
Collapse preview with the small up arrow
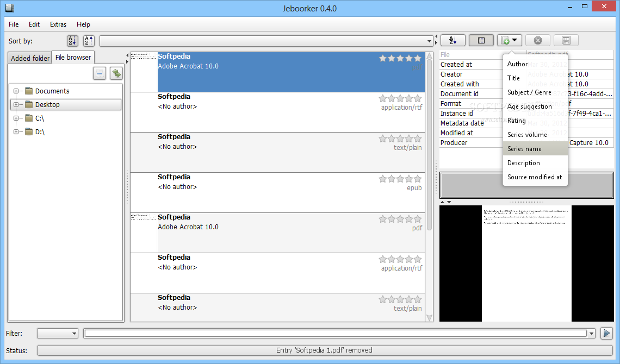[x=443, y=202]
